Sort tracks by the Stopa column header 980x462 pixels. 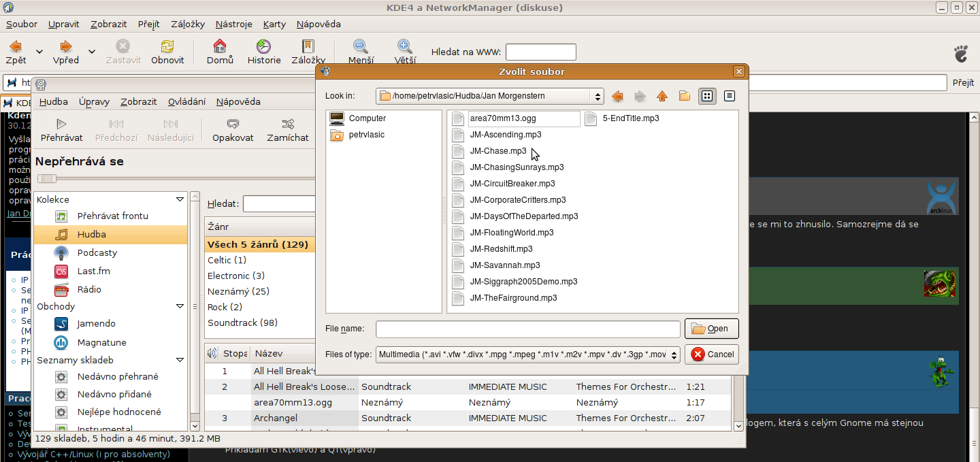click(235, 353)
